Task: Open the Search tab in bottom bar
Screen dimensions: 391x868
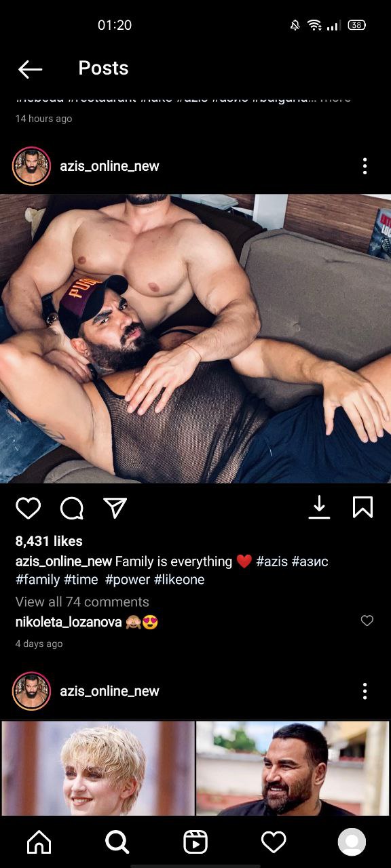Action: coord(117,842)
